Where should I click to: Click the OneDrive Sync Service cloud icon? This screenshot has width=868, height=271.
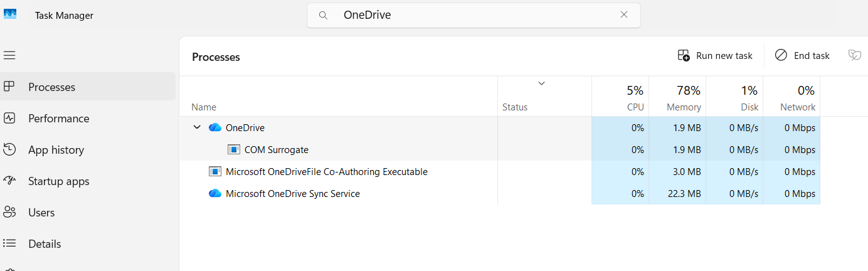215,194
